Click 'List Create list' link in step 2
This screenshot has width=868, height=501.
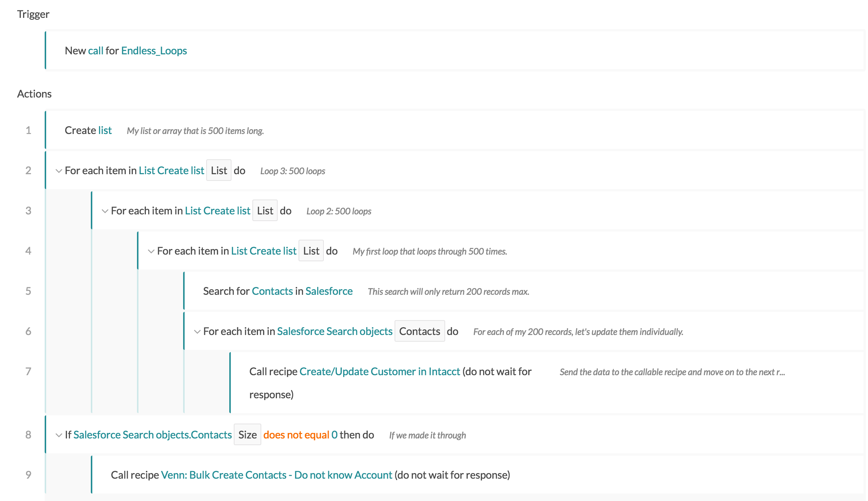pyautogui.click(x=172, y=170)
